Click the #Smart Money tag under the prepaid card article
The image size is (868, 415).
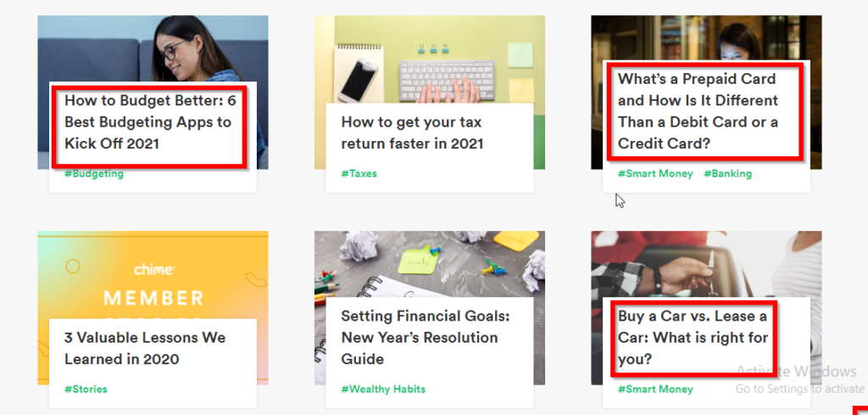pos(655,174)
